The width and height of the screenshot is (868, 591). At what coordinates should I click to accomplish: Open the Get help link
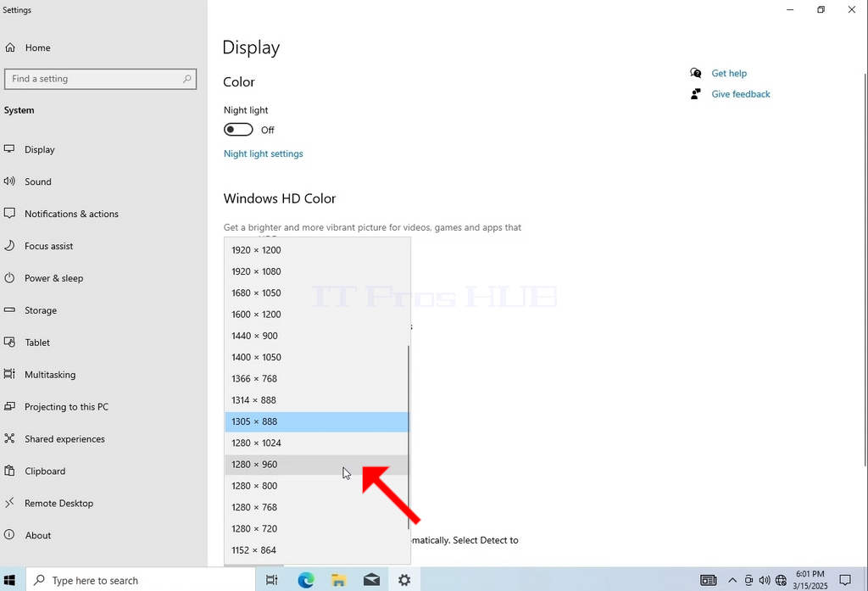coord(729,73)
